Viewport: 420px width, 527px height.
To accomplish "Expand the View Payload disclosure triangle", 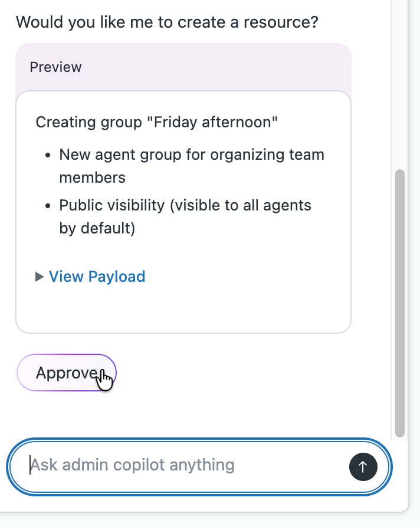I will [x=40, y=276].
